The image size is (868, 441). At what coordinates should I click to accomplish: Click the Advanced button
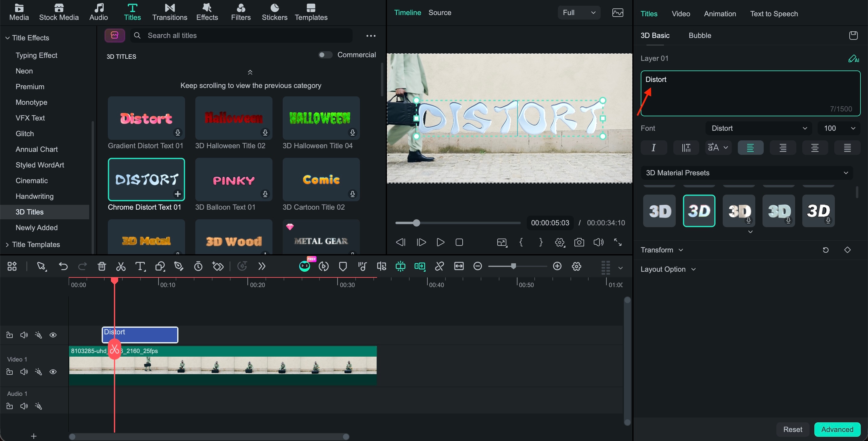coord(837,429)
